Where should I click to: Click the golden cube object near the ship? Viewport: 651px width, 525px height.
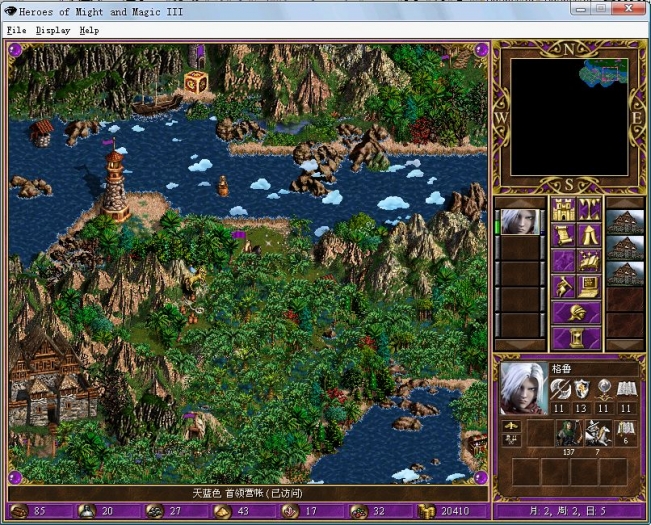[196, 82]
